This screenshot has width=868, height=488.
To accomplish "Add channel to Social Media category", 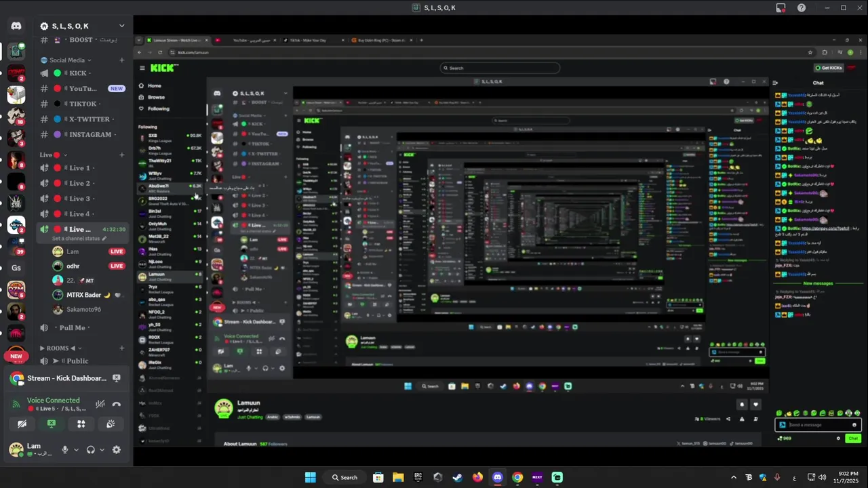I will pyautogui.click(x=122, y=60).
